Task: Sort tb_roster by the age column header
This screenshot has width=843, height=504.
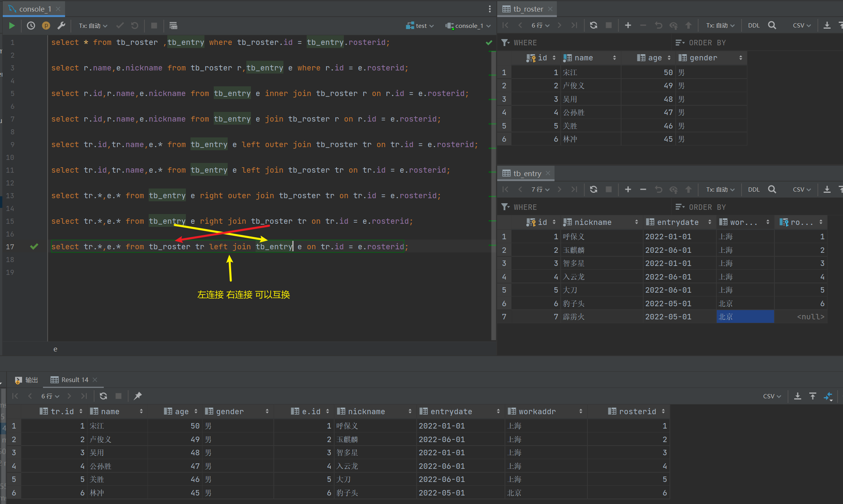Action: click(654, 58)
